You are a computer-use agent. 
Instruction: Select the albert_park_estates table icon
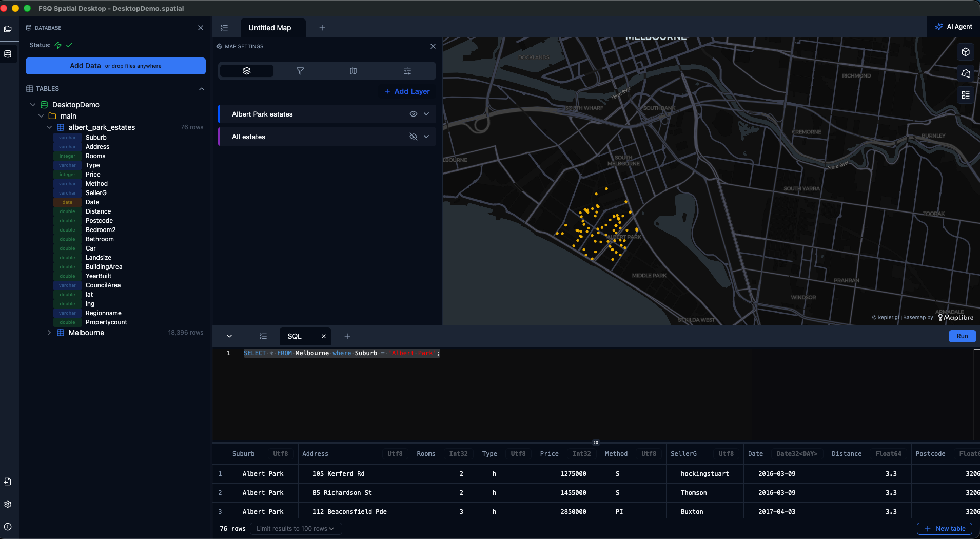(61, 127)
